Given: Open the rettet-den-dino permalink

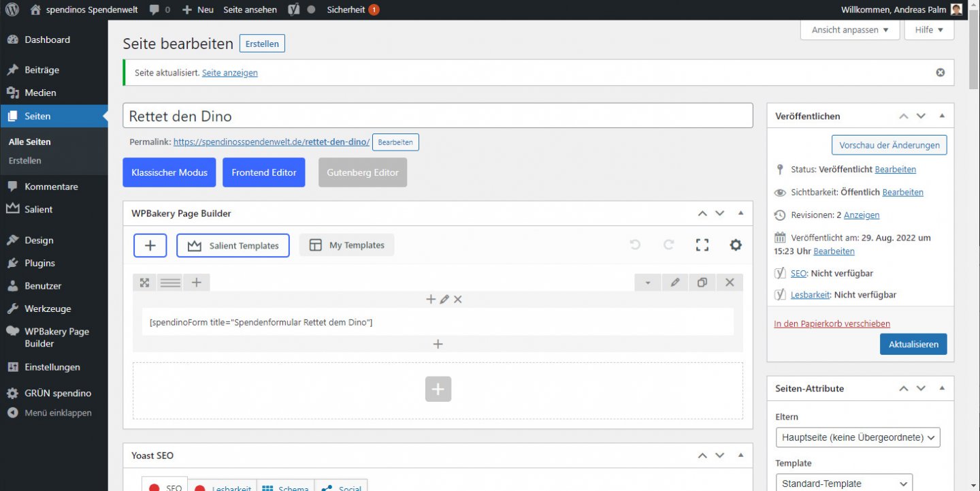Looking at the screenshot, I should pos(272,142).
